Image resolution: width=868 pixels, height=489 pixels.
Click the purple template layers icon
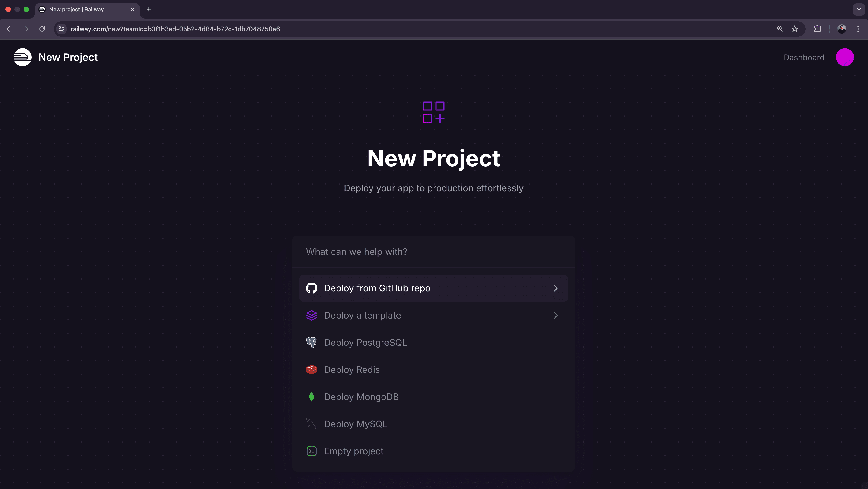coord(311,315)
